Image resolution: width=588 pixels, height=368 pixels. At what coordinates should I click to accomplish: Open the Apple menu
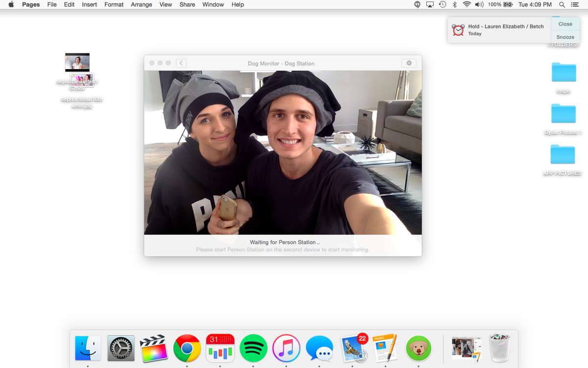11,4
